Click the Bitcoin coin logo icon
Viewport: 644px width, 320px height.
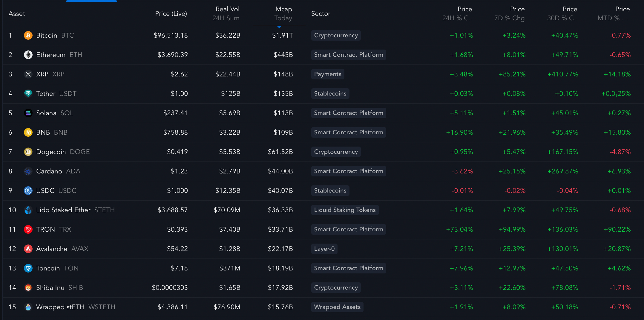(28, 36)
